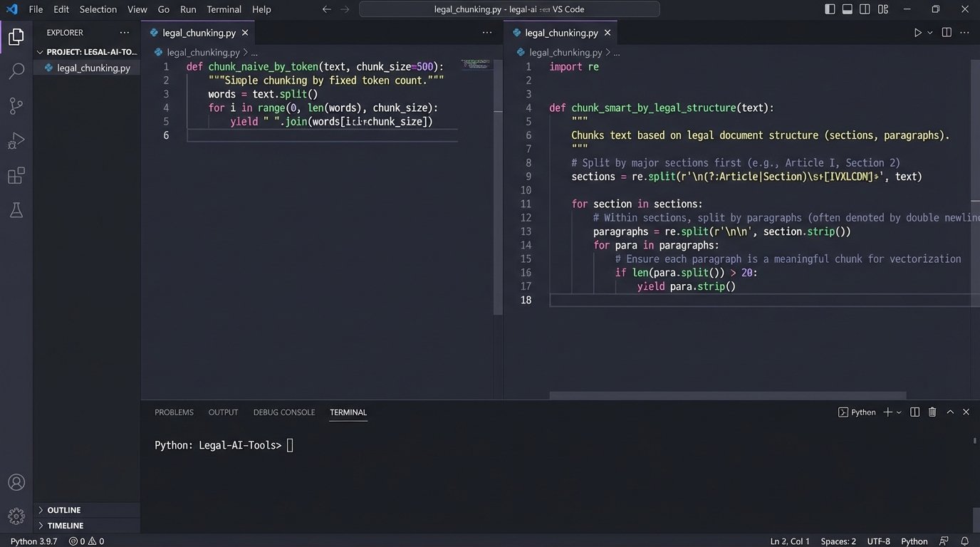980x547 pixels.
Task: Open the Testing flask icon view
Action: 16,210
